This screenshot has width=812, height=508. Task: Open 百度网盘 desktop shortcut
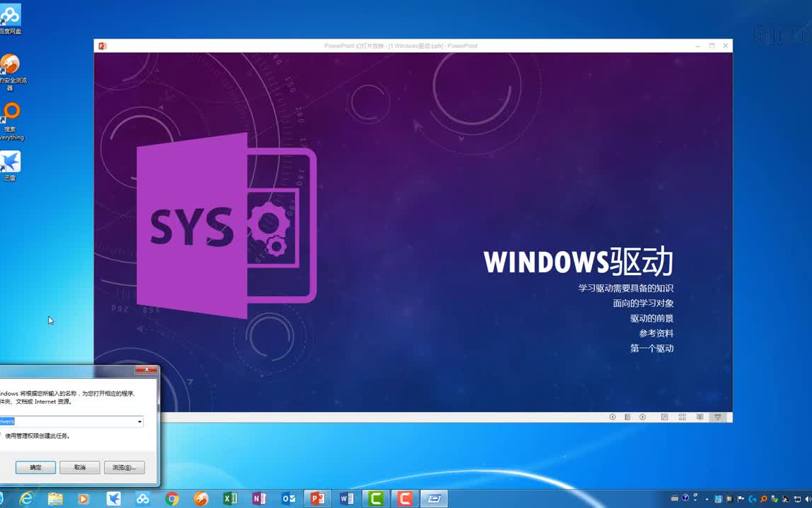click(x=11, y=18)
